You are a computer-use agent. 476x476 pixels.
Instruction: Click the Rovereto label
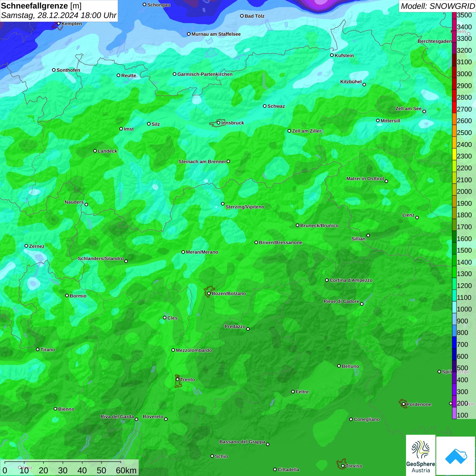(x=153, y=417)
